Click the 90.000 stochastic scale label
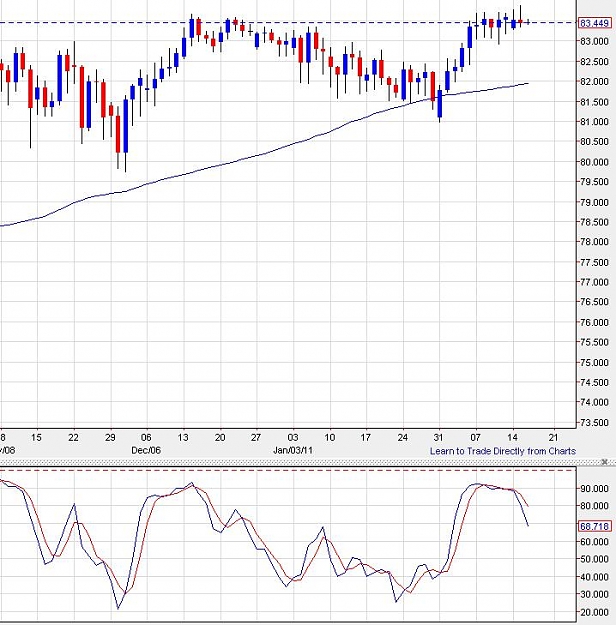 [594, 489]
